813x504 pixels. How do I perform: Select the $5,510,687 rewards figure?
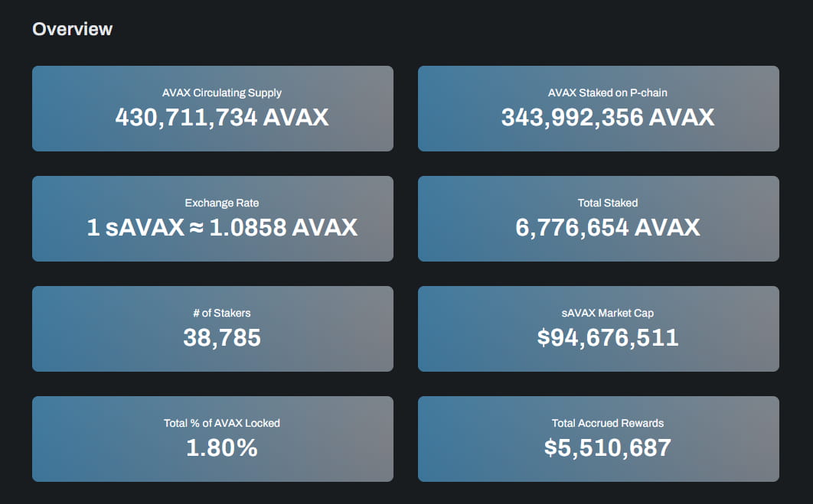pyautogui.click(x=606, y=448)
